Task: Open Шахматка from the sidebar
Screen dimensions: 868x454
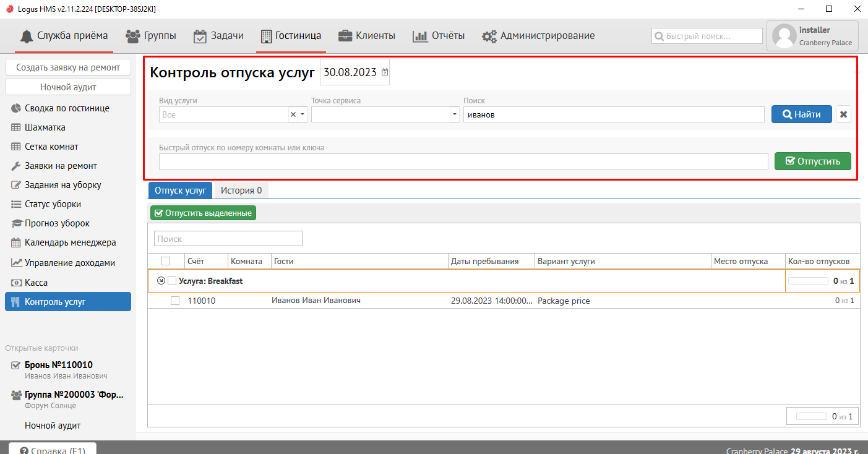Action: tap(45, 127)
